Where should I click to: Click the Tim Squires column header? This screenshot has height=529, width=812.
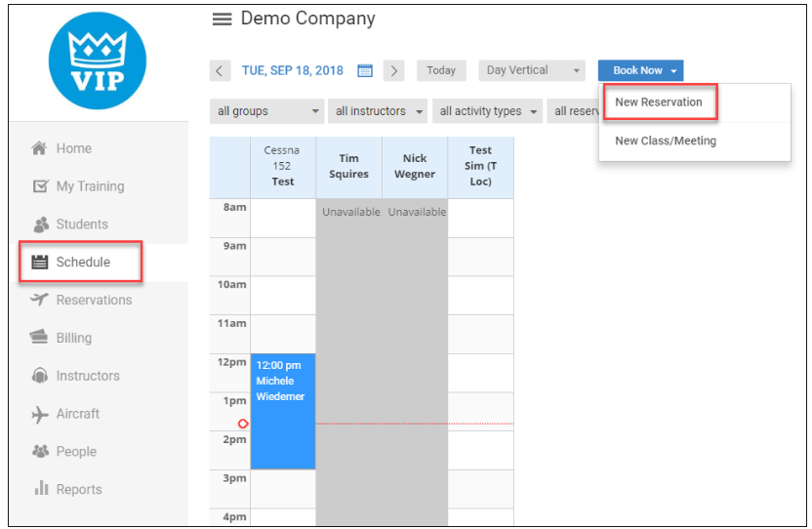coord(349,167)
